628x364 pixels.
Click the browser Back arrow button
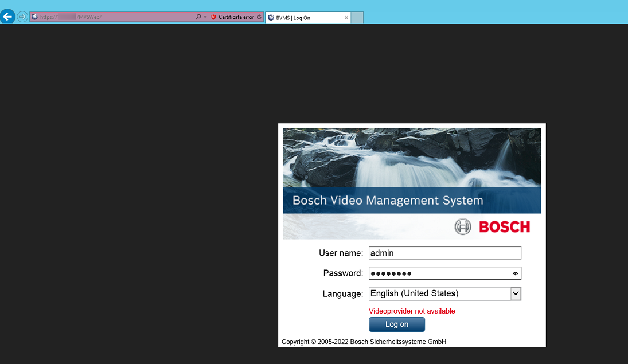pyautogui.click(x=8, y=17)
